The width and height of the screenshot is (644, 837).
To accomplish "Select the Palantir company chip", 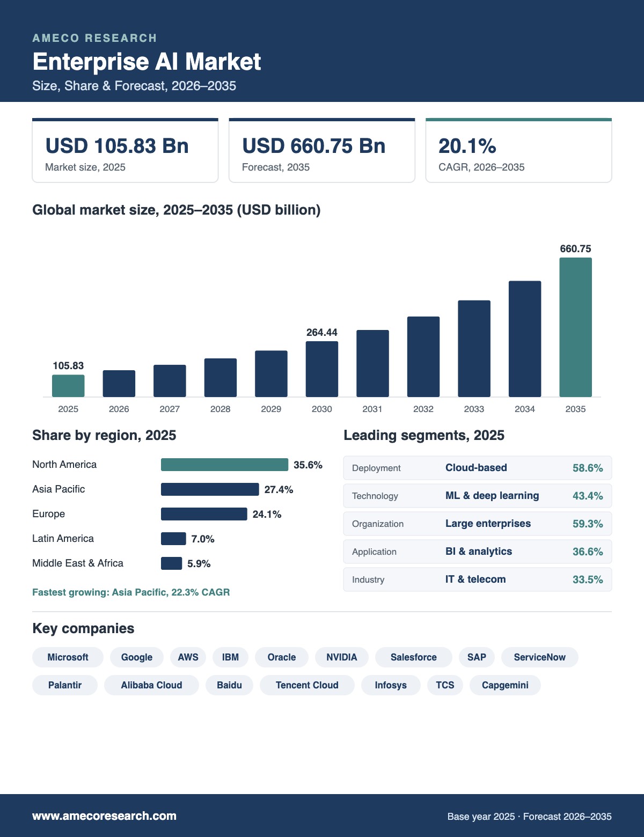I will click(65, 685).
